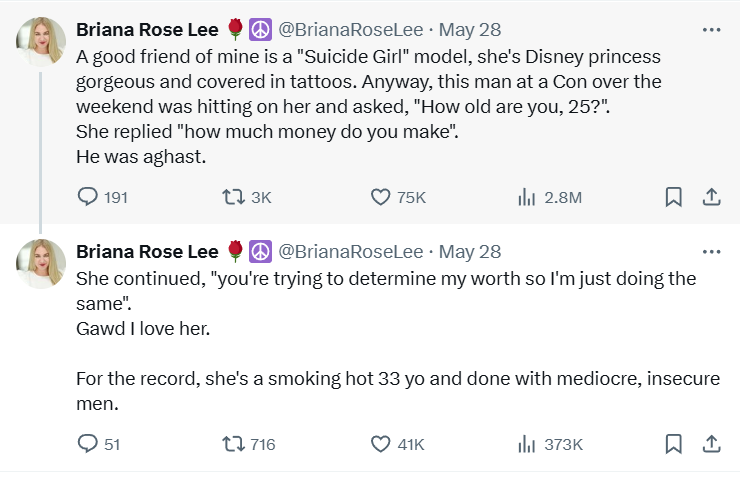View analytics of the 373K views tweet
The width and height of the screenshot is (740, 477).
point(528,444)
